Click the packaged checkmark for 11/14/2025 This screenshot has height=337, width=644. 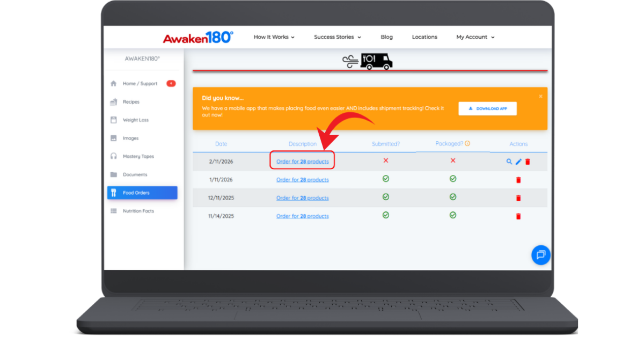coord(453,215)
